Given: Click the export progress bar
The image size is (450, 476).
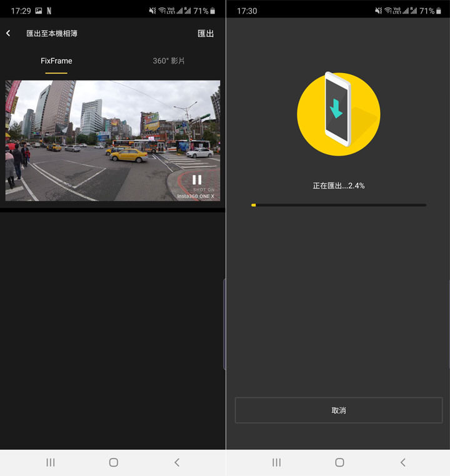Looking at the screenshot, I should [x=339, y=206].
